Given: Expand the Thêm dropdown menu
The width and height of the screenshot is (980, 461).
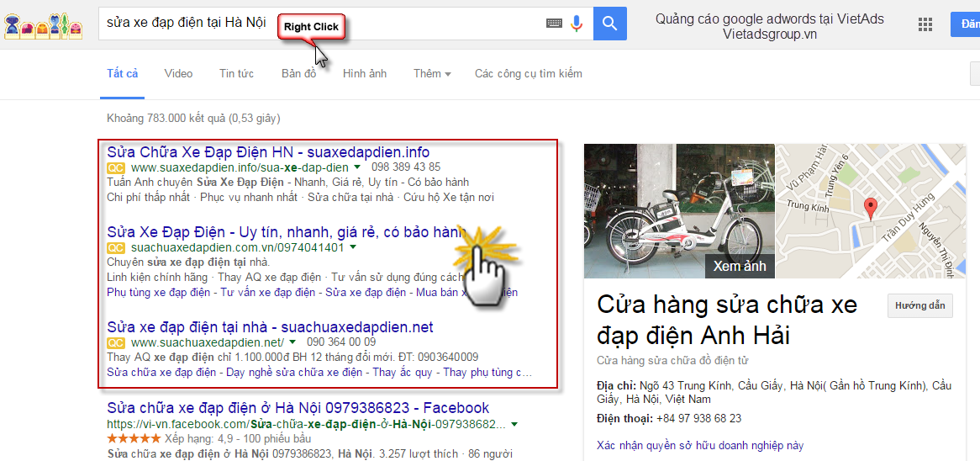Looking at the screenshot, I should tap(432, 74).
